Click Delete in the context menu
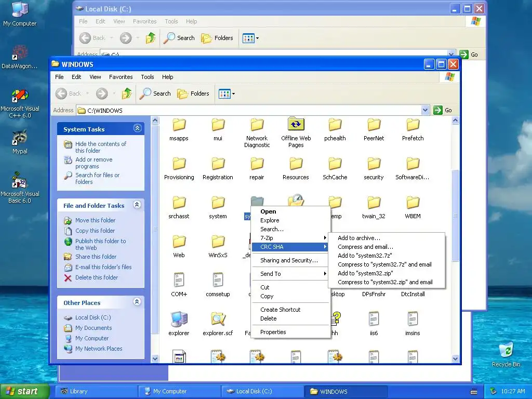The width and height of the screenshot is (532, 399). point(291,318)
